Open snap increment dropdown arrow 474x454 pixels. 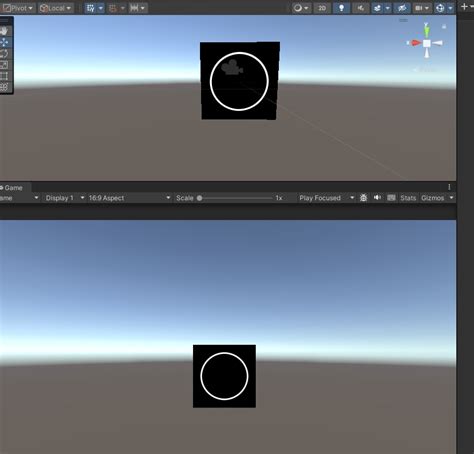pyautogui.click(x=143, y=8)
